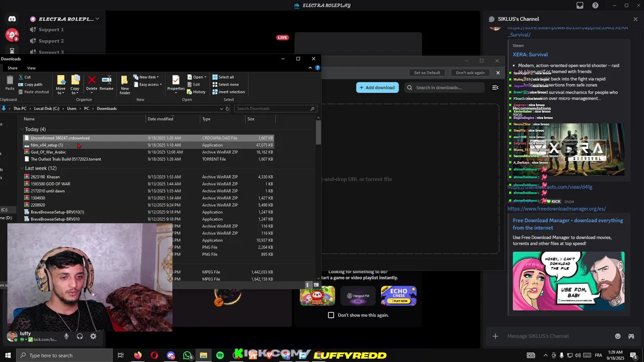The width and height of the screenshot is (644, 362).
Task: Click the New folder icon
Action: point(125,80)
